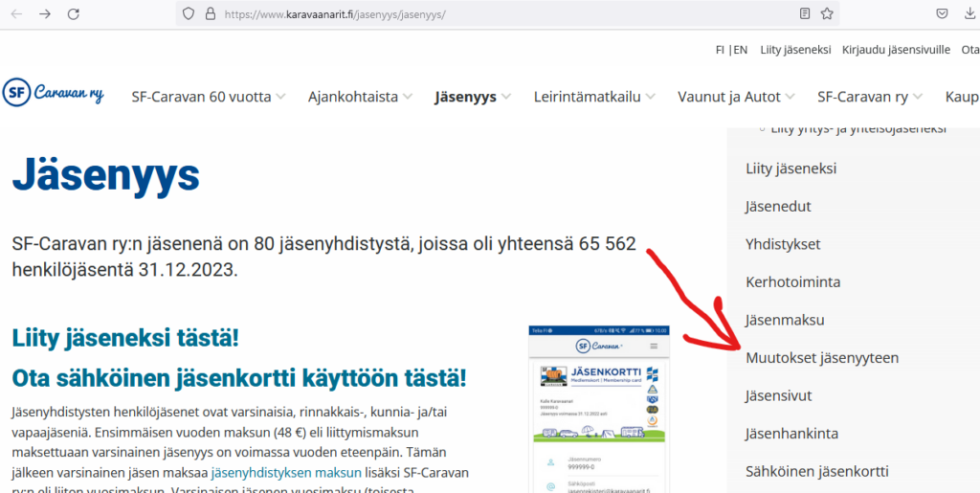Toggle reader view icon in address bar
Viewport: 980px width, 493px height.
click(x=805, y=14)
